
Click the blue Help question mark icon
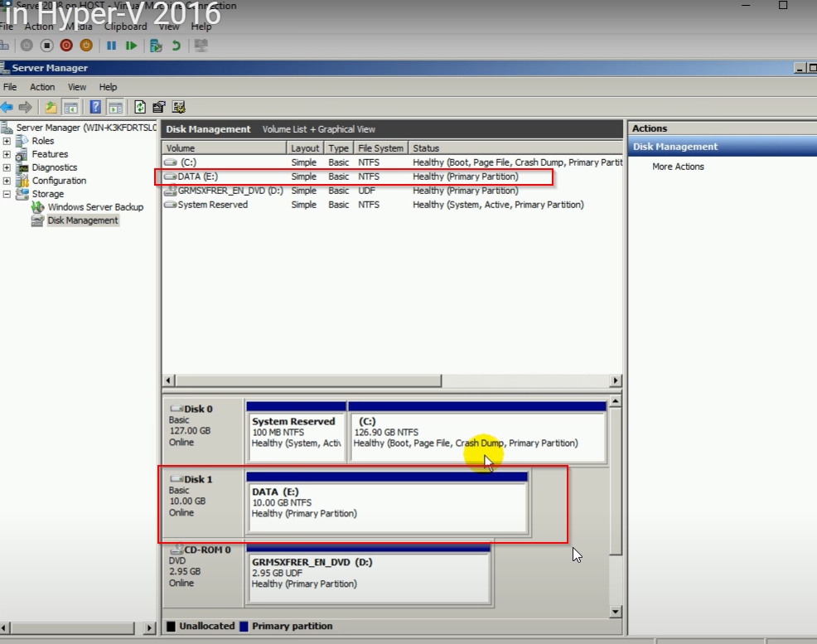(95, 108)
